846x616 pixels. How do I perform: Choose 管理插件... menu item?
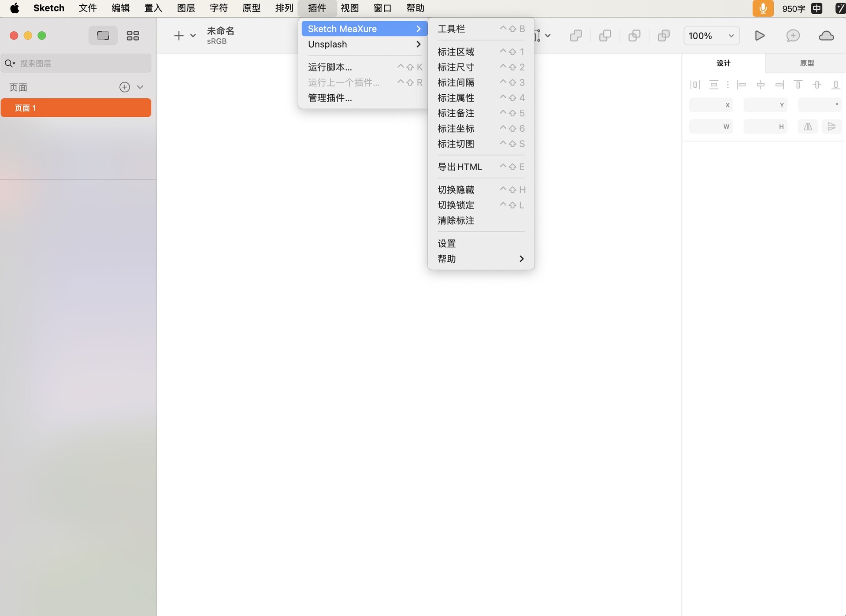[364, 98]
